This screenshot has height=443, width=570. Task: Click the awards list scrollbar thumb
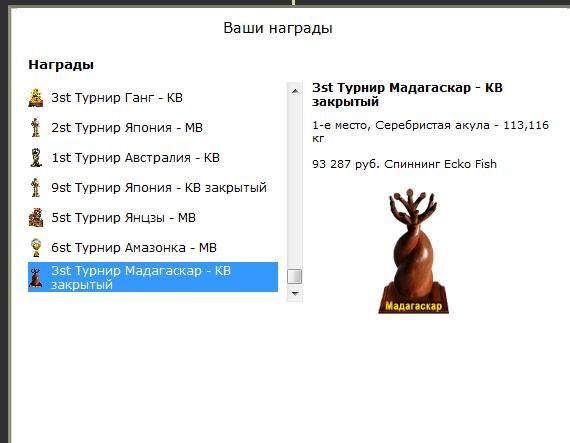(x=295, y=276)
